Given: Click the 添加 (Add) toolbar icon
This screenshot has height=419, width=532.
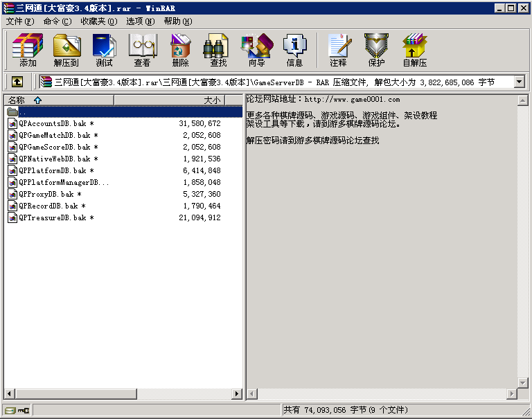Looking at the screenshot, I should coord(28,50).
